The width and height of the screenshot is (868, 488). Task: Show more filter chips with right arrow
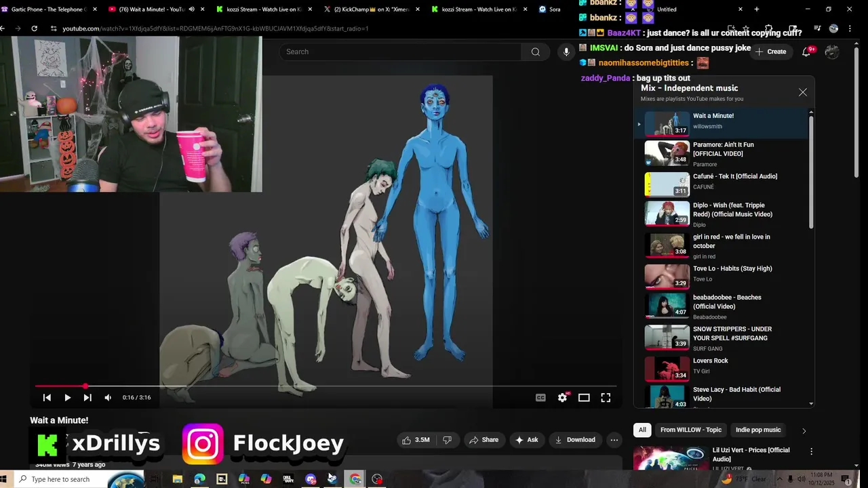click(804, 430)
